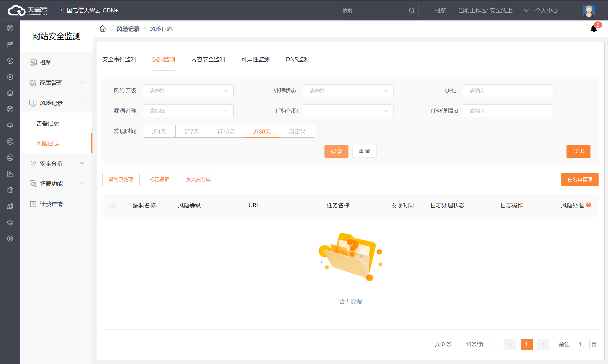Screen dimensions: 608x364
Task: Open 告警记录 in the sidebar
Action: [48, 123]
